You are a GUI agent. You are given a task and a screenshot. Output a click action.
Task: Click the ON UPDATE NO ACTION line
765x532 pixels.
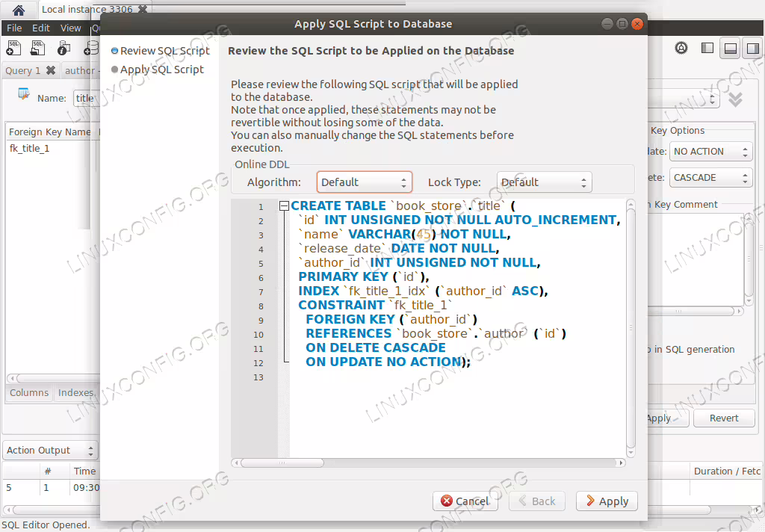[388, 362]
